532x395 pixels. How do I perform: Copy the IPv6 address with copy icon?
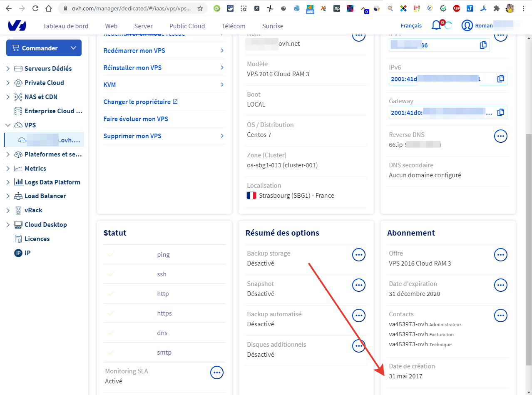pos(500,79)
